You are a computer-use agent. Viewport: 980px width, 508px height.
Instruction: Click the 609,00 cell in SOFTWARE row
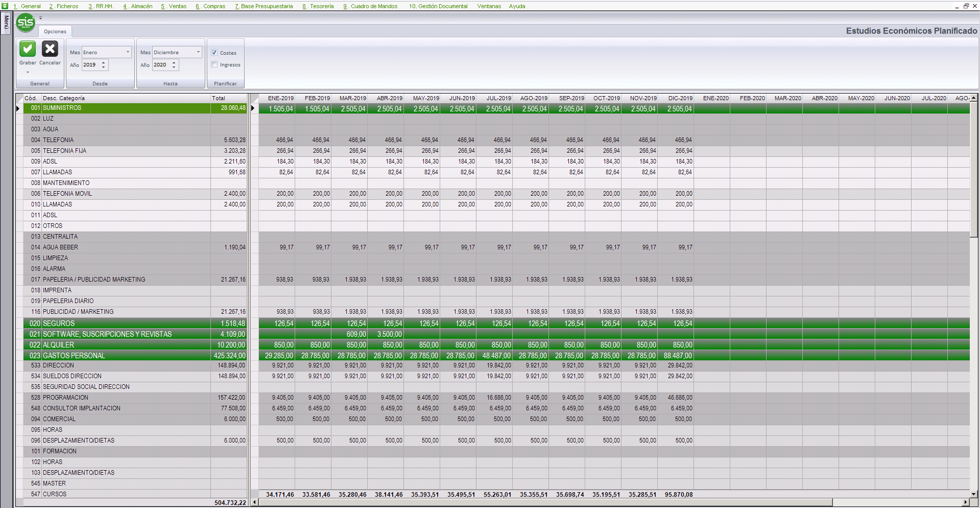350,334
